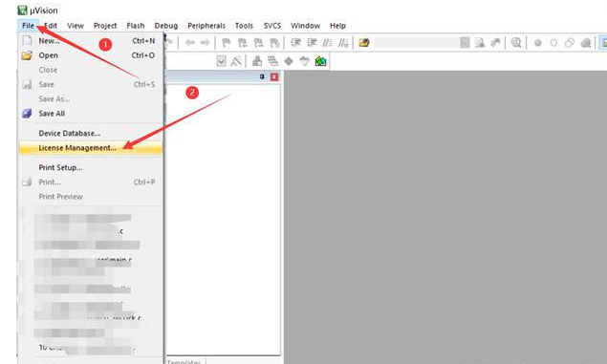Screen dimensions: 607x364
Task: Open Manage Multi-Project Workspace icon
Action: pyautogui.click(x=272, y=61)
